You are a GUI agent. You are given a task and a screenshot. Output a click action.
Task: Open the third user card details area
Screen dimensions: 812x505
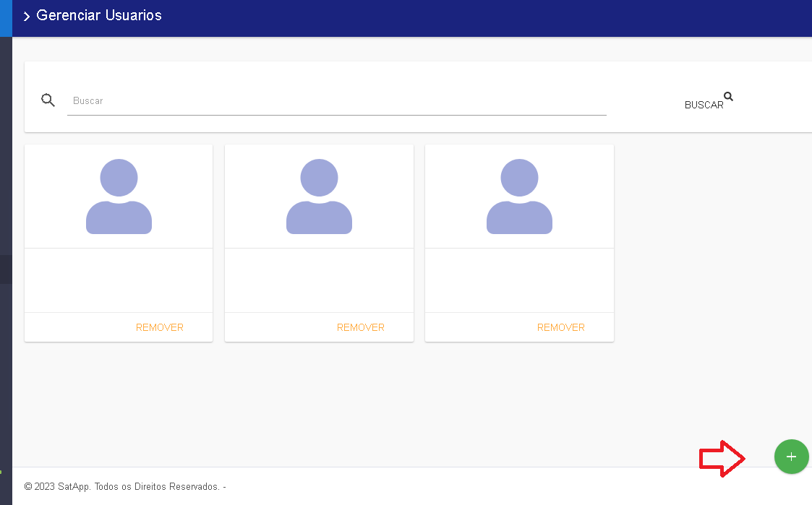(519, 280)
